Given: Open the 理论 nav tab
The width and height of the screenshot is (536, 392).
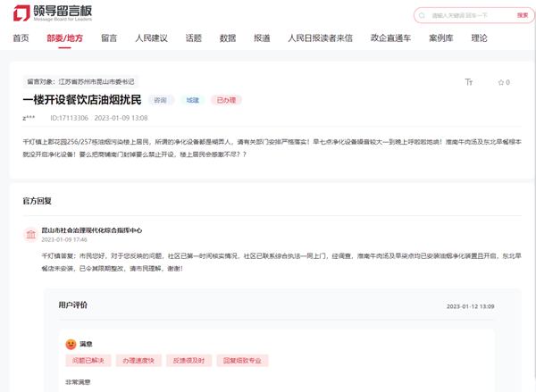Looking at the screenshot, I should [x=479, y=38].
